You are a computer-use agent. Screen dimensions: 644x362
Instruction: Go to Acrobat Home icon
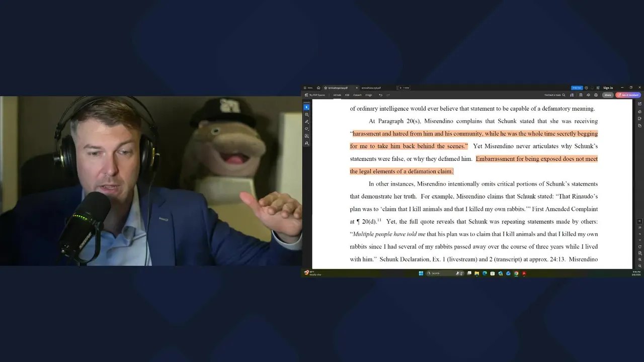(318, 88)
